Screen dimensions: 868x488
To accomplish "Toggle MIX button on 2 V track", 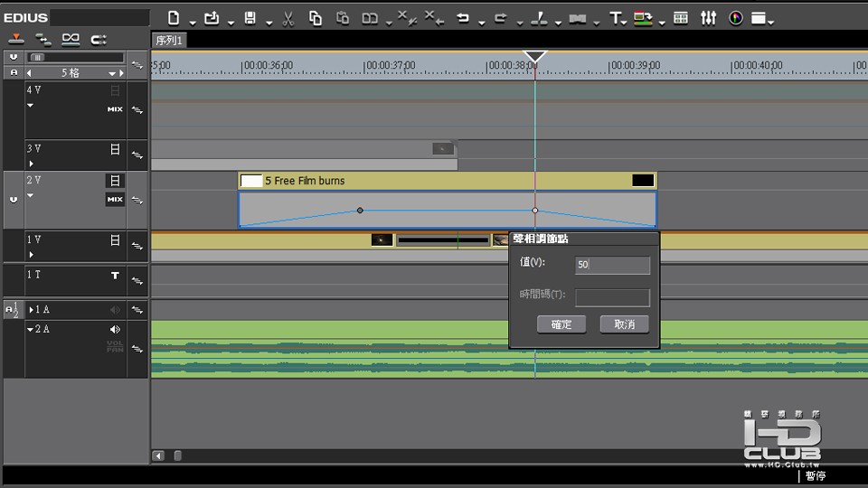I will click(115, 200).
